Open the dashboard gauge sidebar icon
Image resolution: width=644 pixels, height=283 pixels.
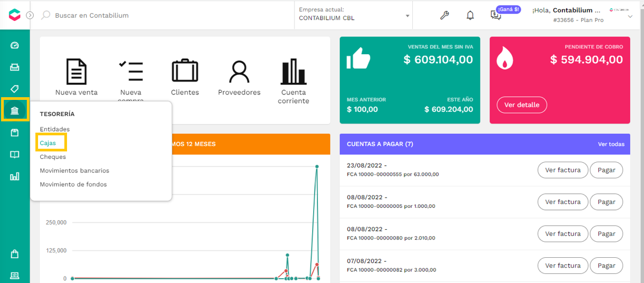point(14,45)
